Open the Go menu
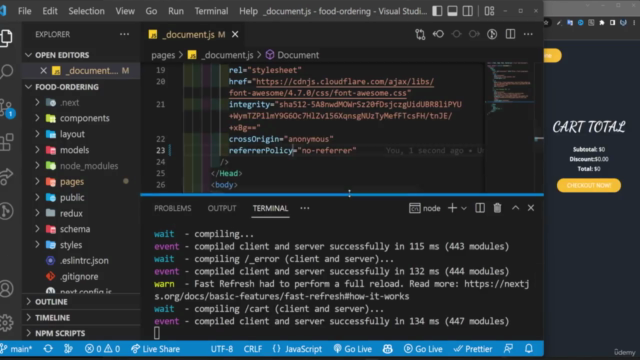The image size is (640, 360). (x=151, y=11)
